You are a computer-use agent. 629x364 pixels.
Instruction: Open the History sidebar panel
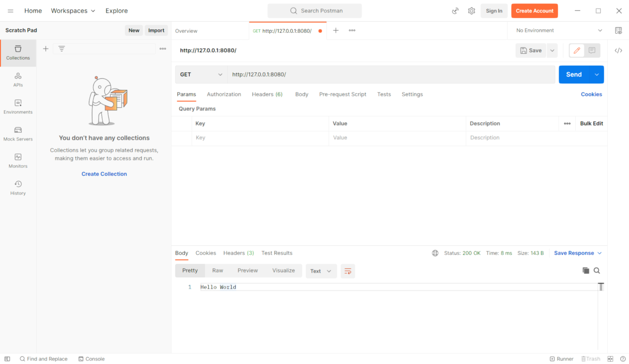pyautogui.click(x=18, y=188)
